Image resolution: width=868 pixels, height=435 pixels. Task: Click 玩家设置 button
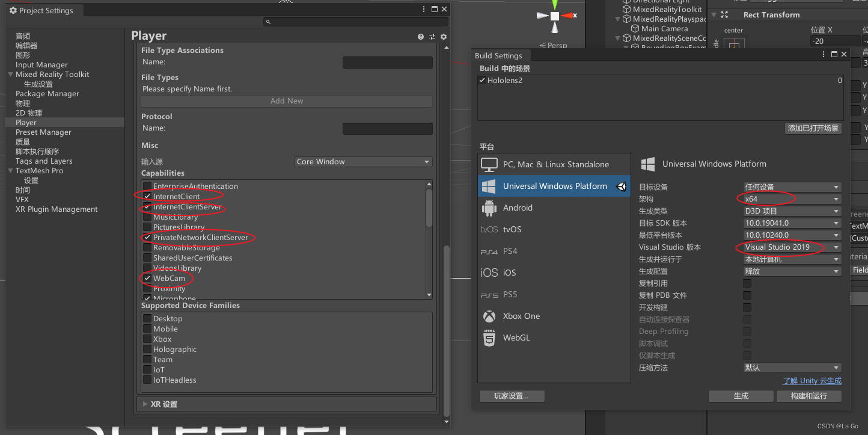[x=512, y=396]
